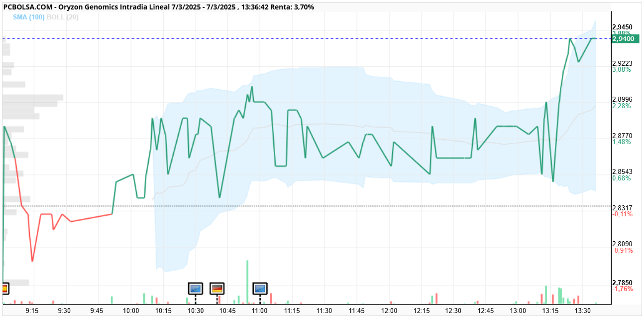
Task: Click the -0,11% percentage label
Action: 623,214
